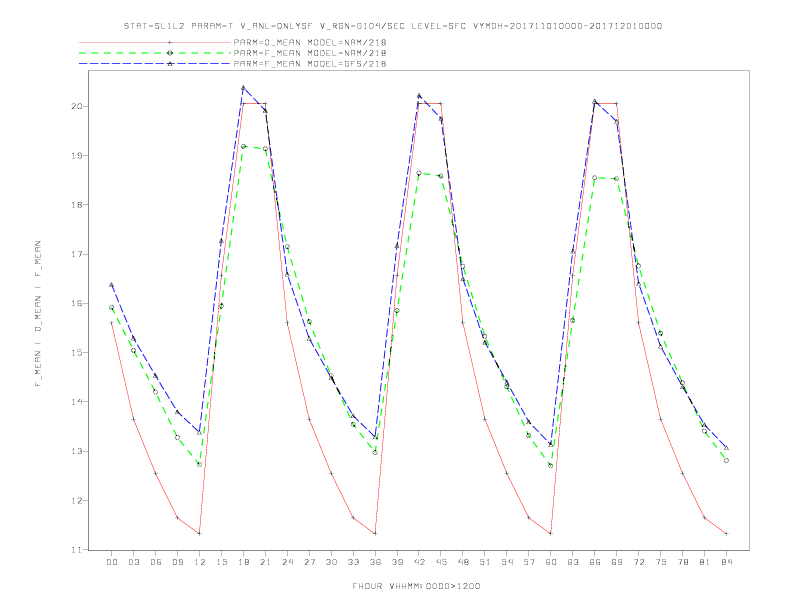This screenshot has width=792, height=612.
Task: Click x-axis tick label 33
Action: (353, 562)
